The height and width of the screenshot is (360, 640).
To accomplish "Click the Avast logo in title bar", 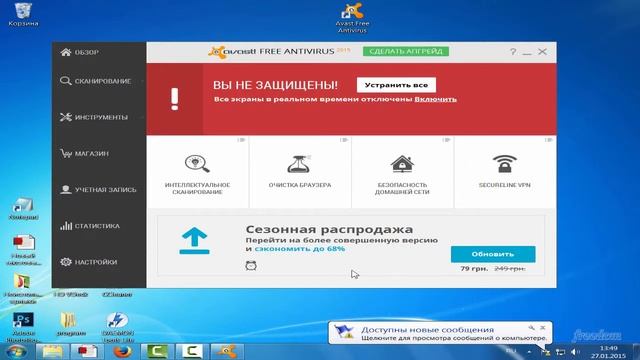I will click(233, 52).
